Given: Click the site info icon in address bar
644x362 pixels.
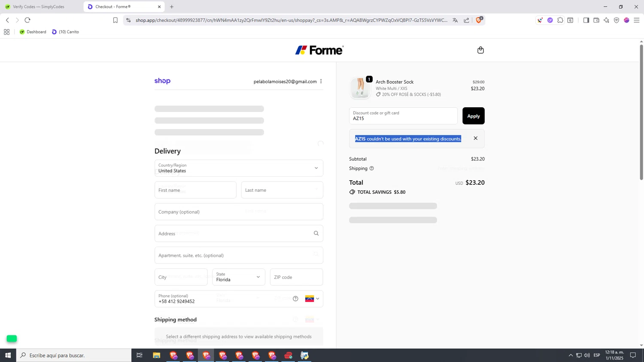Looking at the screenshot, I should pos(128,20).
